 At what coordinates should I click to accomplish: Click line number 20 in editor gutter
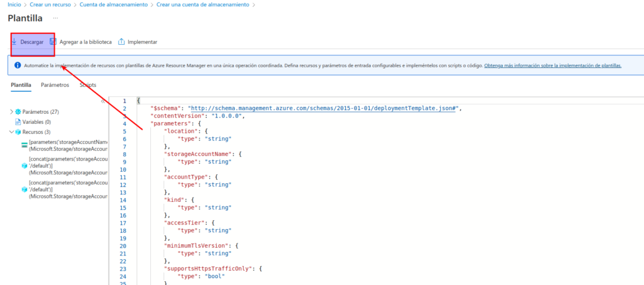(x=123, y=246)
